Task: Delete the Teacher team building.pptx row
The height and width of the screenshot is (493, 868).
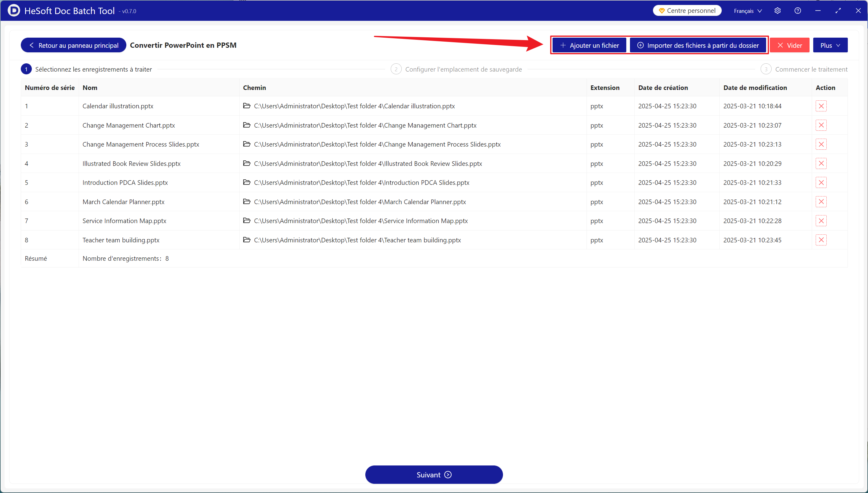Action: tap(821, 240)
